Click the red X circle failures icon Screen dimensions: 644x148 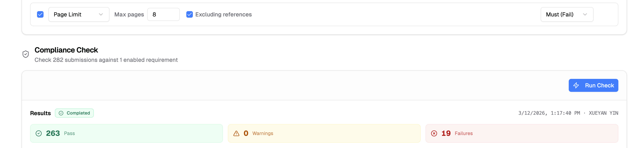pos(434,133)
